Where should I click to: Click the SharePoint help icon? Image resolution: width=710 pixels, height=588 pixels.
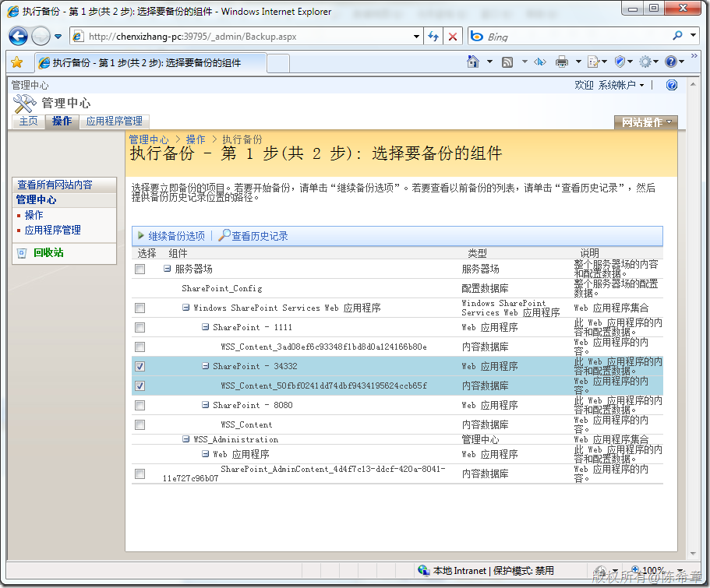(x=672, y=85)
